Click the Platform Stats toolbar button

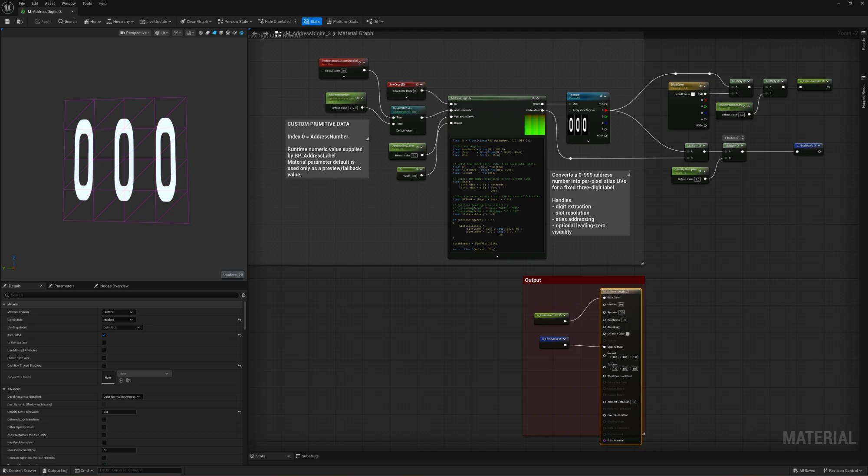[x=342, y=21]
